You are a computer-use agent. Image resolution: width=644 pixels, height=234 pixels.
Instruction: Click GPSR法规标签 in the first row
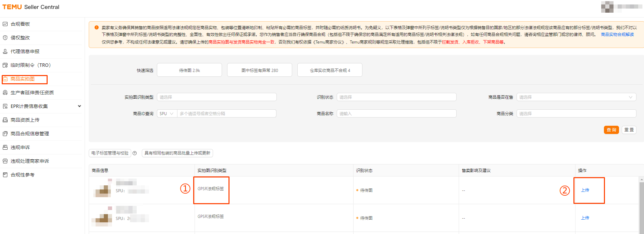coord(211,189)
